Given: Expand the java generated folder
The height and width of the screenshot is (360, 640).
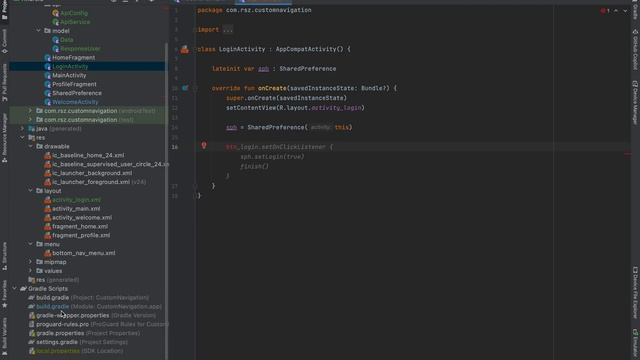Looking at the screenshot, I should (22, 129).
